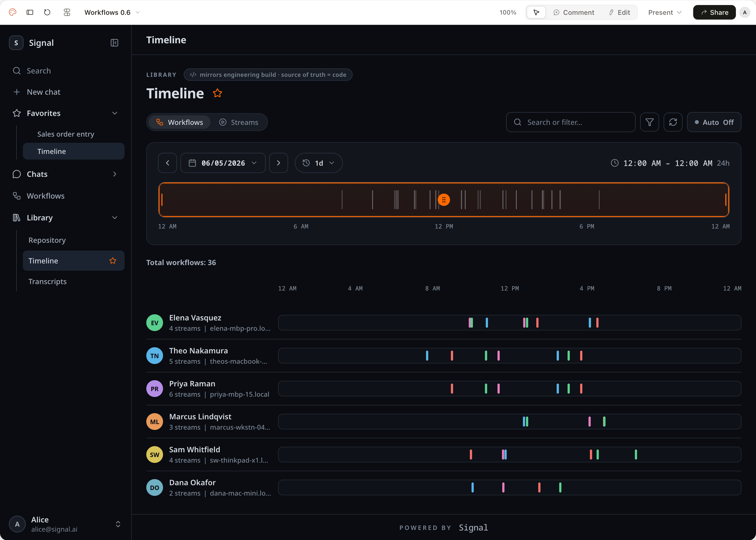
Task: Open the filter funnel icon button
Action: (x=649, y=122)
